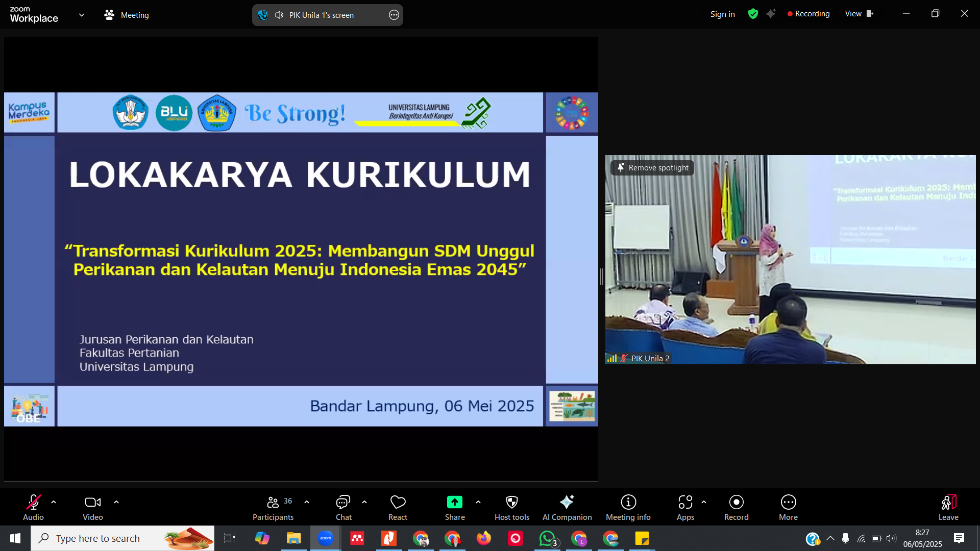
Task: Open WhatsApp from the Windows taskbar
Action: (547, 538)
